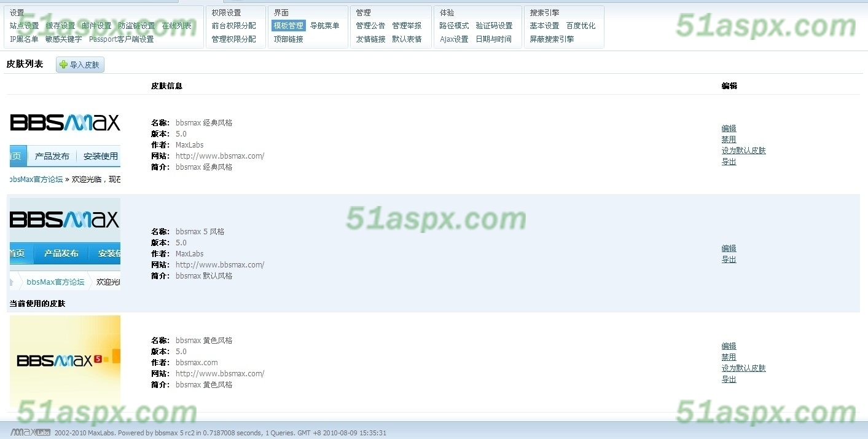Open the 站点设置 site settings page
Screen dimensions: 868x439
tap(24, 26)
